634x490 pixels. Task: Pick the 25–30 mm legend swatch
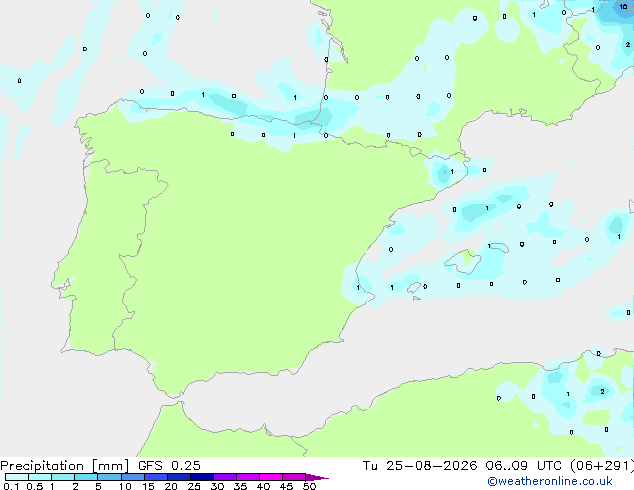[201, 477]
